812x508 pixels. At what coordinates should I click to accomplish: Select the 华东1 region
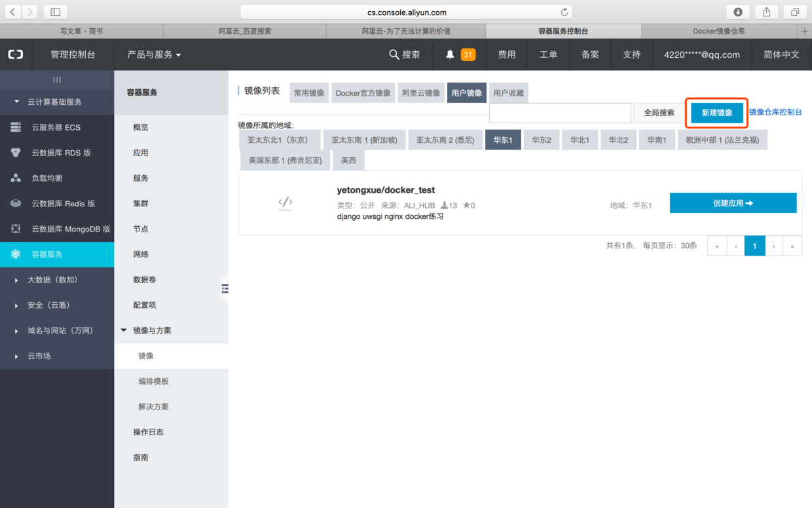coord(503,140)
